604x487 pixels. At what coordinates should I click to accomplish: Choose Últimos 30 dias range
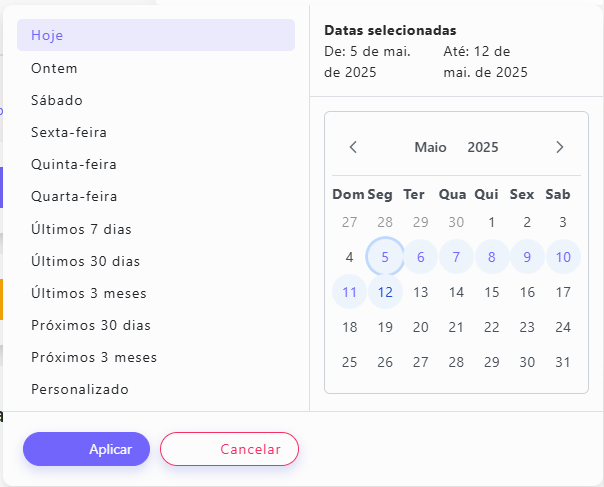pos(156,261)
